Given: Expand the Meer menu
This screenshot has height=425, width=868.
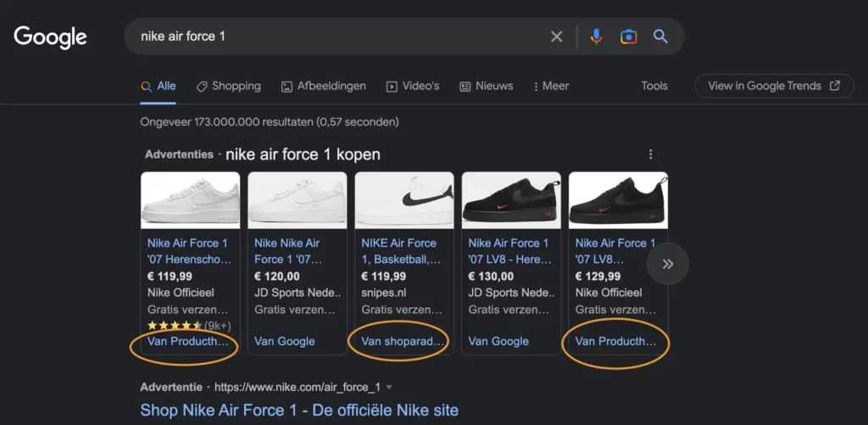Looking at the screenshot, I should click(551, 86).
